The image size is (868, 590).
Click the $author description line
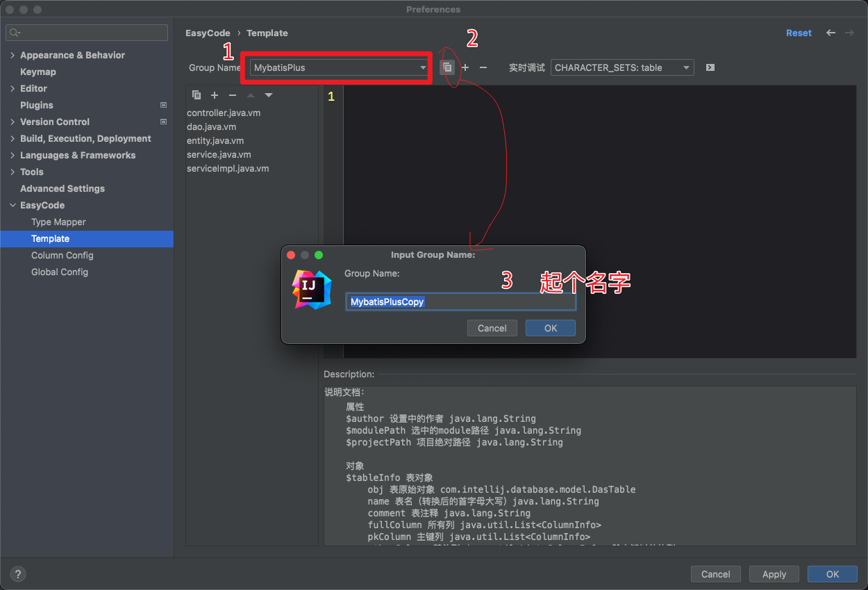coord(441,418)
